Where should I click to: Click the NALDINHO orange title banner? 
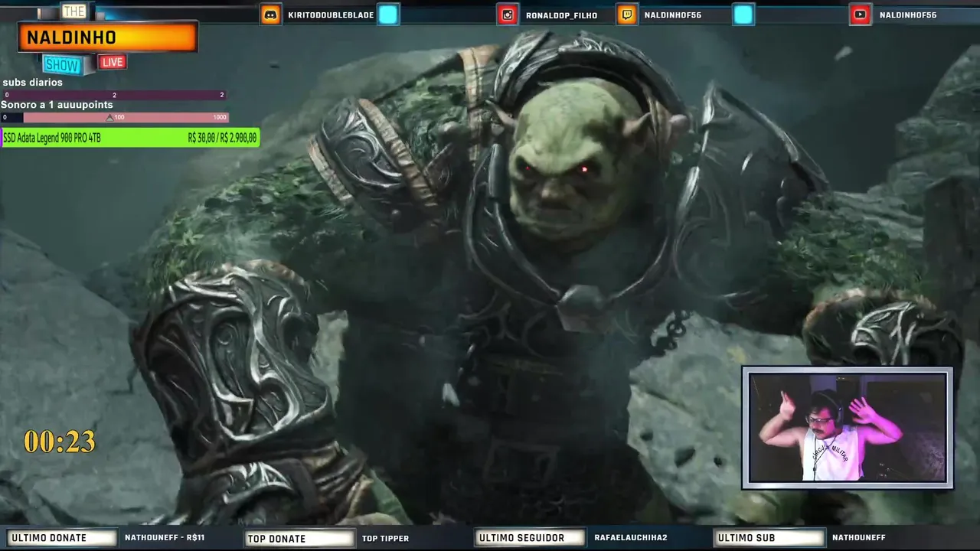tap(107, 37)
